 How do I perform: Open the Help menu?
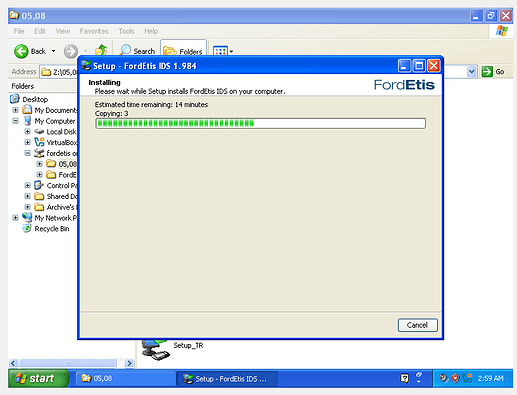(x=151, y=31)
